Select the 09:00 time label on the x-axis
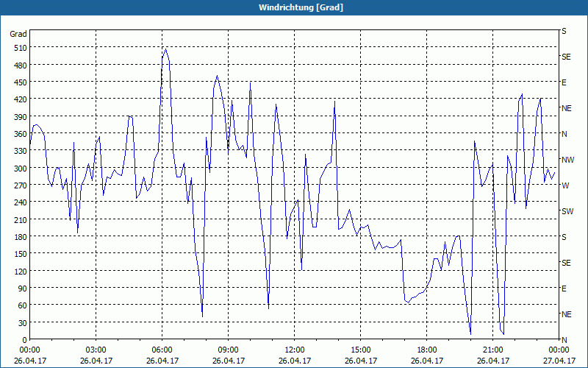The image size is (588, 368). click(229, 350)
